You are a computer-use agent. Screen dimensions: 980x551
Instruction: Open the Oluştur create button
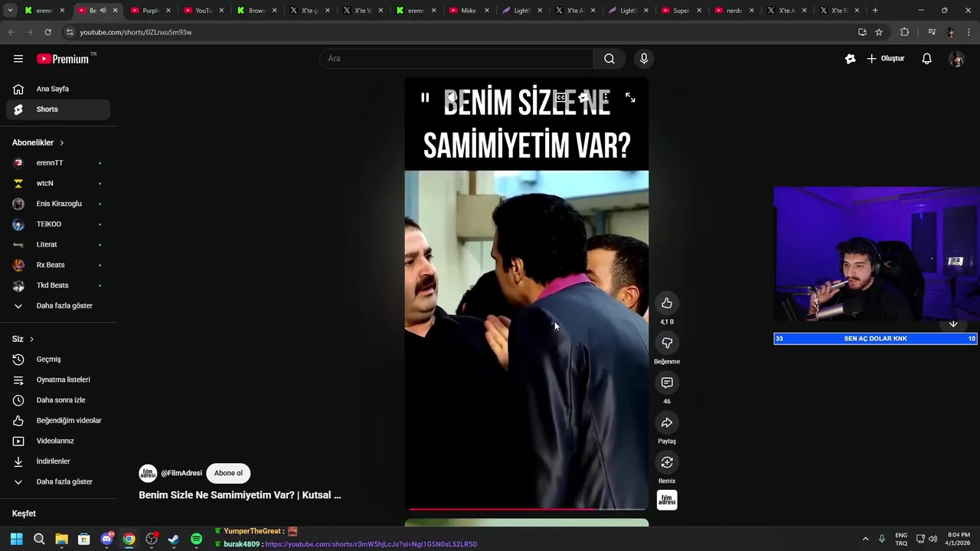(886, 59)
